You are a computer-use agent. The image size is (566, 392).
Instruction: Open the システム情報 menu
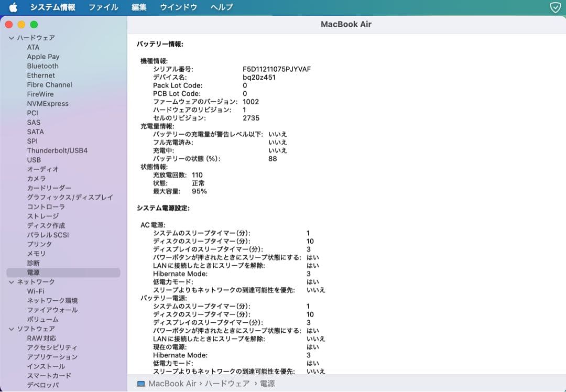click(53, 7)
